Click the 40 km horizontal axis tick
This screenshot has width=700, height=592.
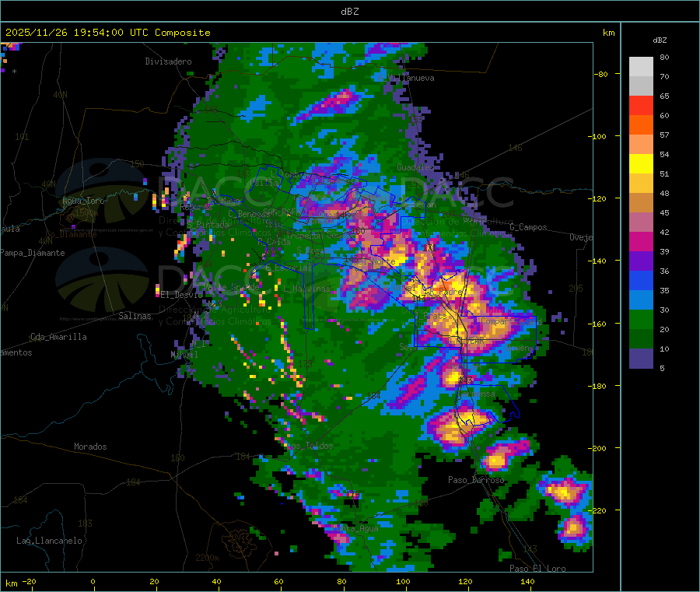tap(216, 582)
